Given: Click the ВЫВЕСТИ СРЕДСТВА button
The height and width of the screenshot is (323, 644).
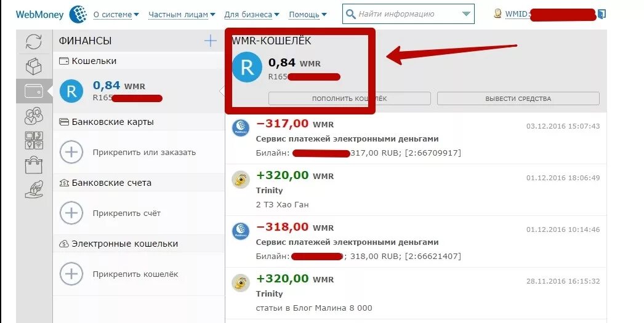Looking at the screenshot, I should point(518,98).
